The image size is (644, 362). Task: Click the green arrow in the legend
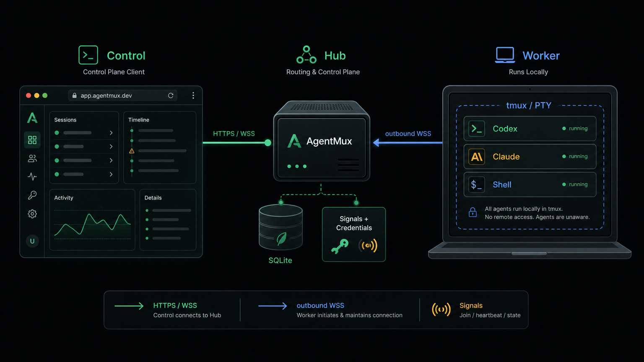click(129, 306)
